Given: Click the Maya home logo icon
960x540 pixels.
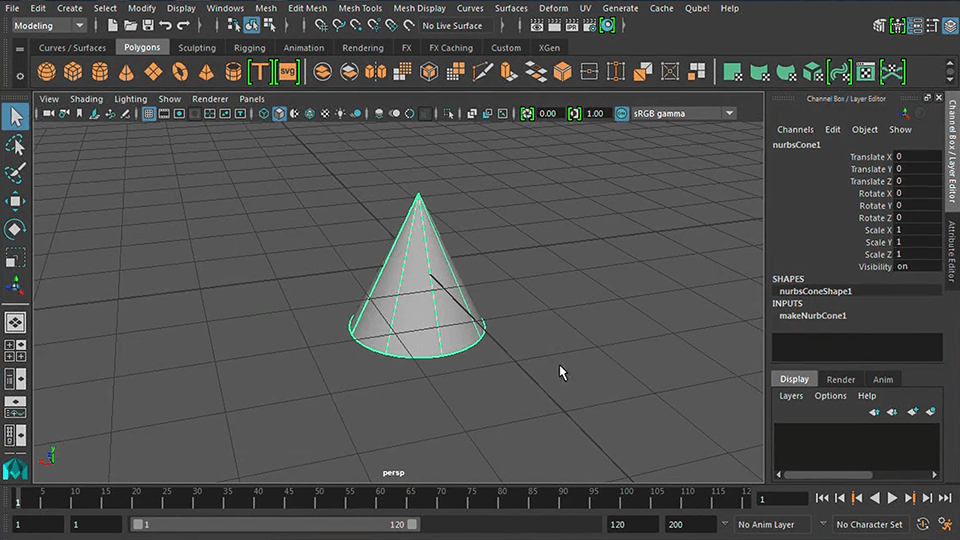Looking at the screenshot, I should tap(15, 469).
